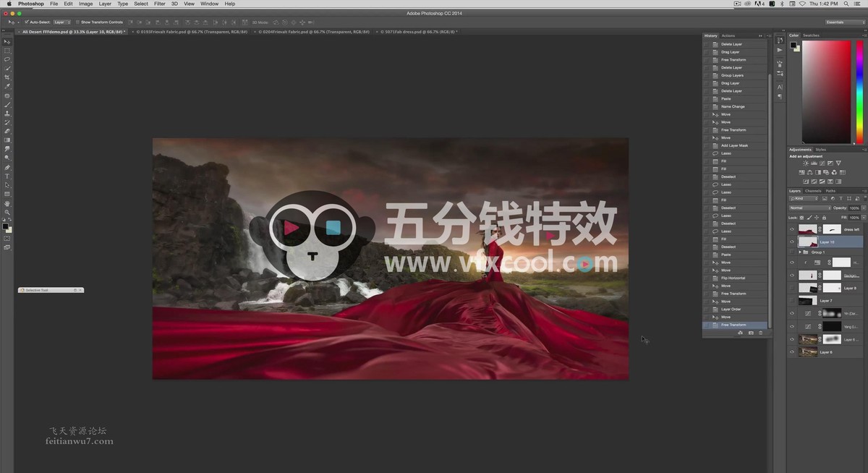Enable Show Transform Controls checkbox
The height and width of the screenshot is (473, 868).
(78, 22)
